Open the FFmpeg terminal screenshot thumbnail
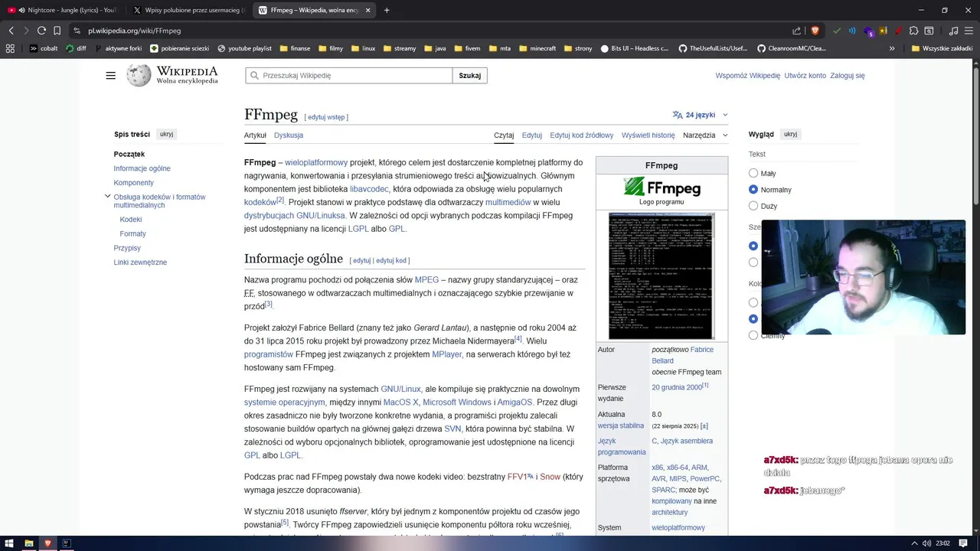 tap(661, 275)
